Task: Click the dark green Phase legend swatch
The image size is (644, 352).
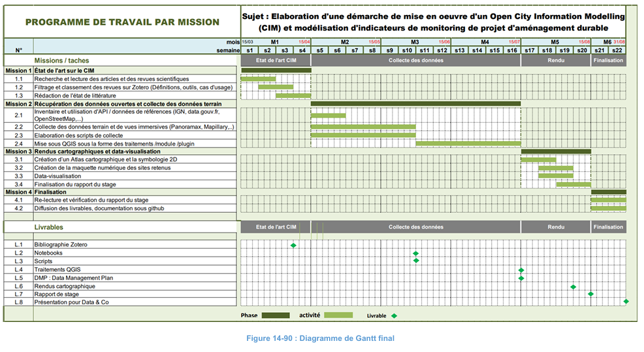Action: click(276, 315)
